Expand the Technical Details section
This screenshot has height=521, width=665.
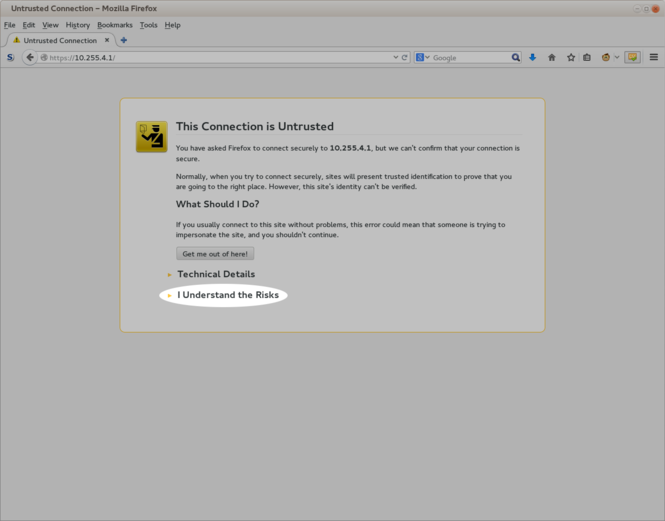click(x=215, y=274)
